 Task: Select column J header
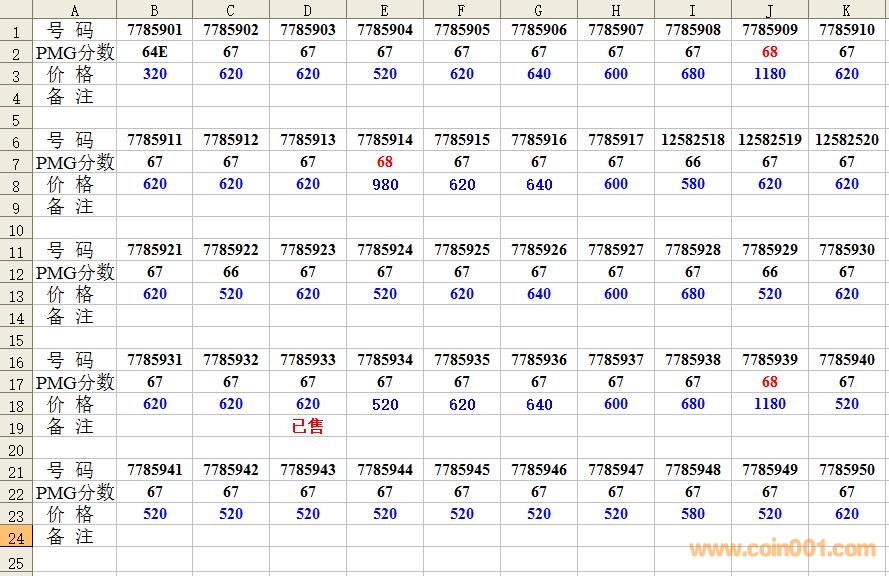click(x=770, y=10)
